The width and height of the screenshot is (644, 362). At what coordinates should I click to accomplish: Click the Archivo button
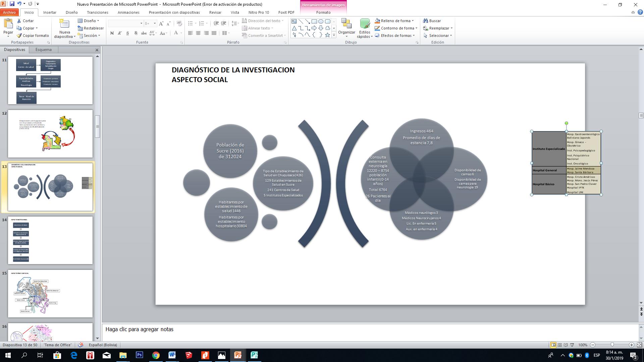9,12
